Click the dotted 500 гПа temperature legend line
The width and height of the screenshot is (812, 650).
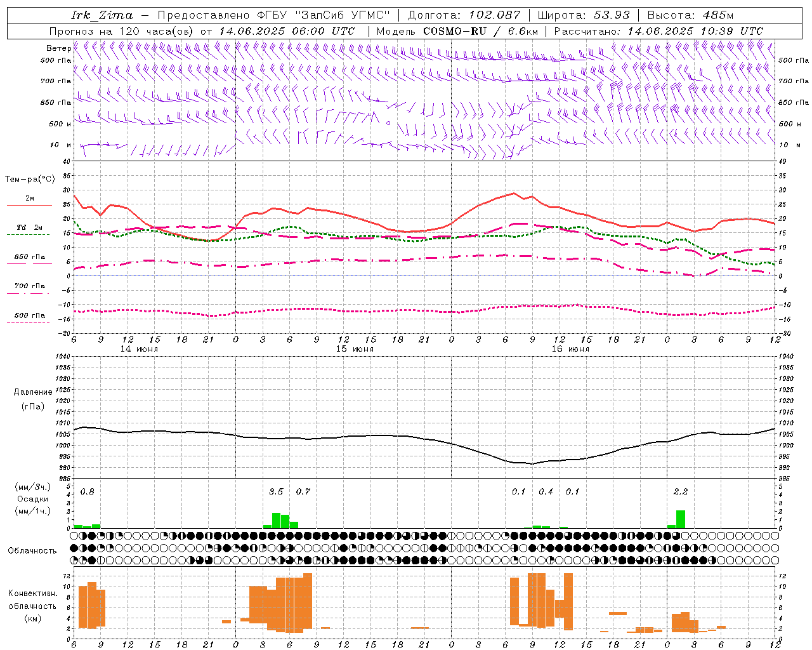[x=28, y=322]
